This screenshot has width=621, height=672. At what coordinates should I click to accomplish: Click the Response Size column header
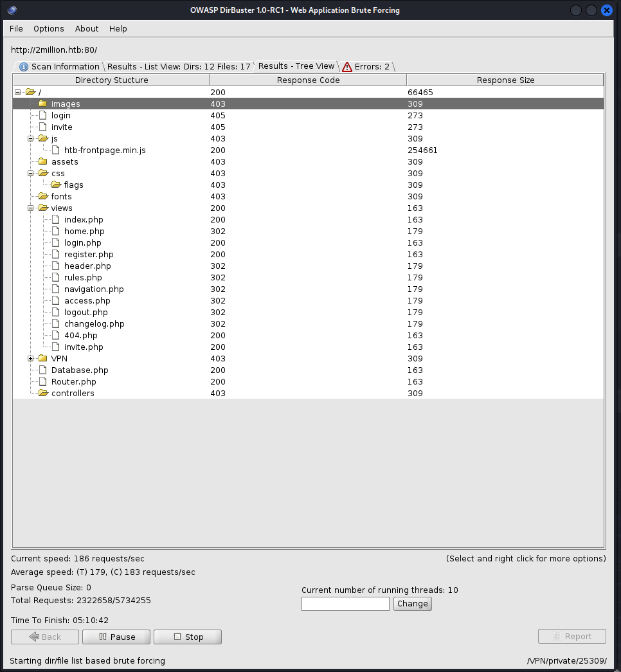(505, 80)
